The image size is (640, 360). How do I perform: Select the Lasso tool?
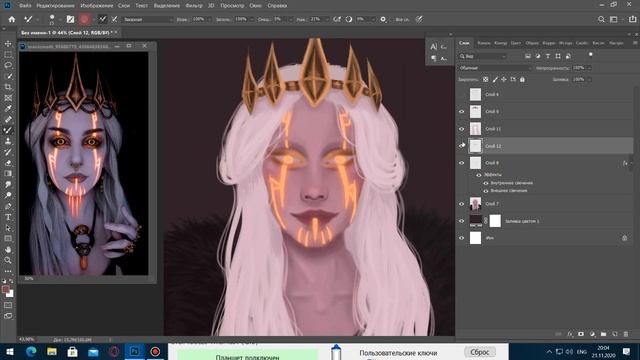coord(8,65)
